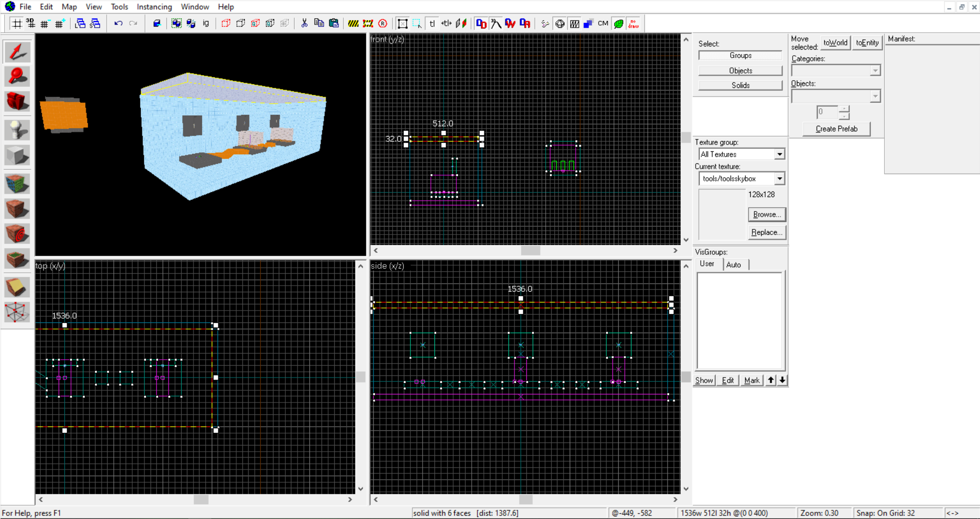Increase the prefab count stepper

click(x=844, y=109)
